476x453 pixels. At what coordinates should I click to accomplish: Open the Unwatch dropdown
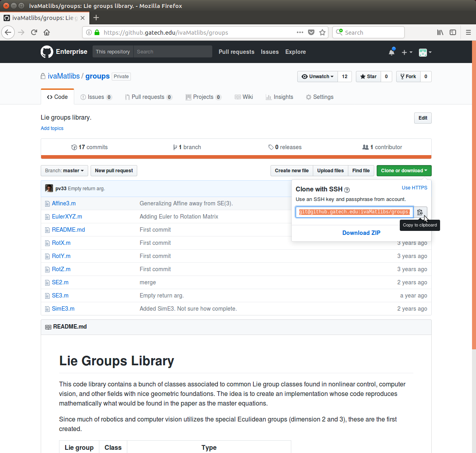pos(318,77)
